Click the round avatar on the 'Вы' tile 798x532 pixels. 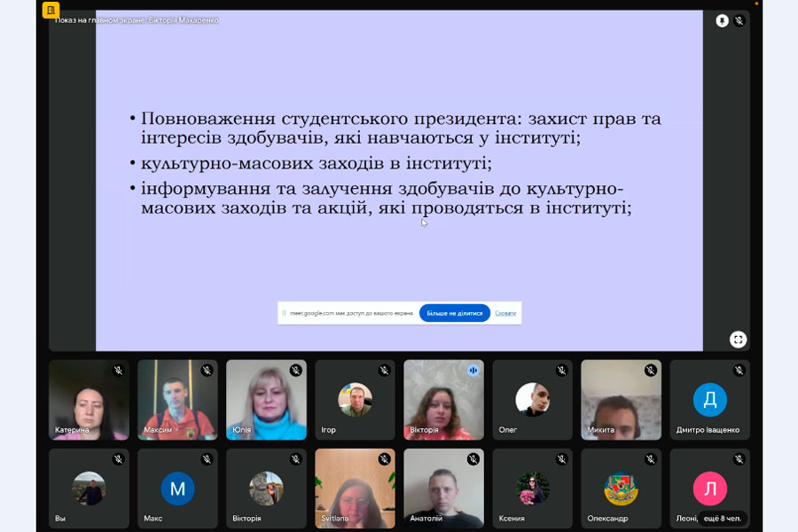click(89, 489)
